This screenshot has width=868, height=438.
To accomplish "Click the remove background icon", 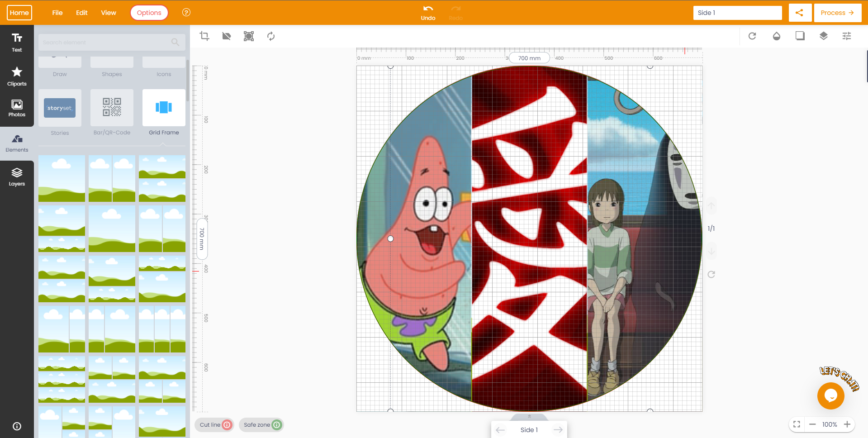I will (227, 36).
